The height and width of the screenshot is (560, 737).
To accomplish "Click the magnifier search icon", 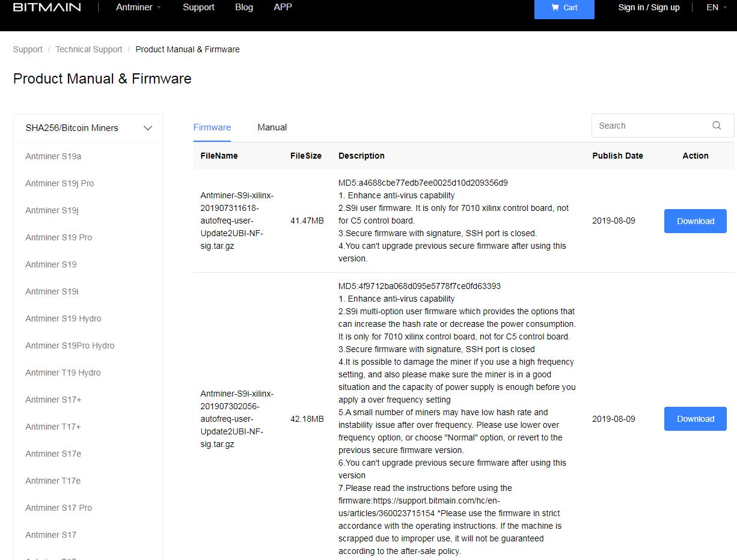I will (x=717, y=126).
